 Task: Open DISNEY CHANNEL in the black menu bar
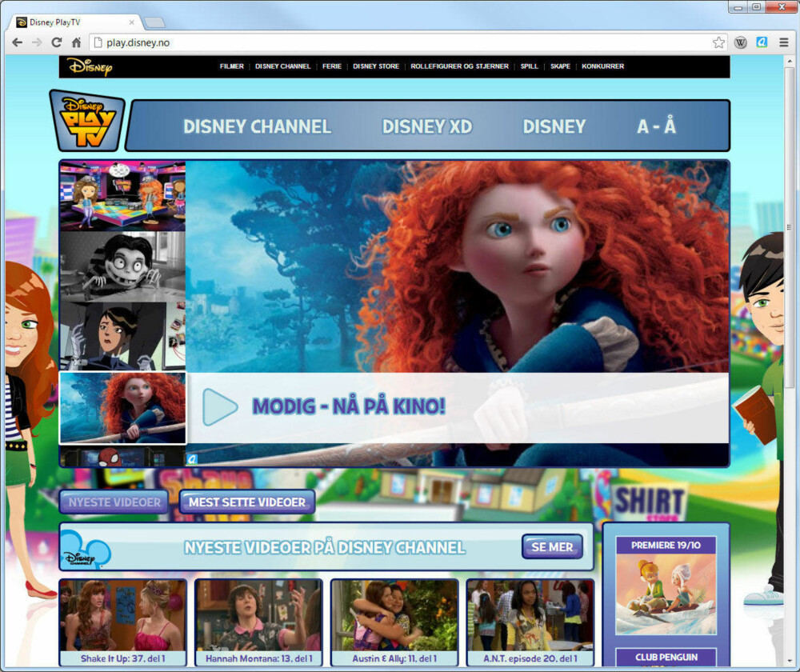282,66
